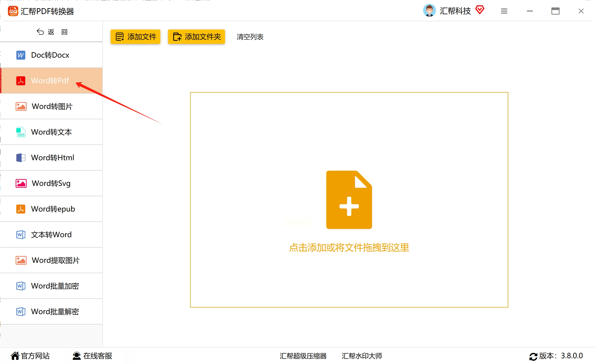This screenshot has width=595, height=364.
Task: Open Word批量加密 tool
Action: 55,286
